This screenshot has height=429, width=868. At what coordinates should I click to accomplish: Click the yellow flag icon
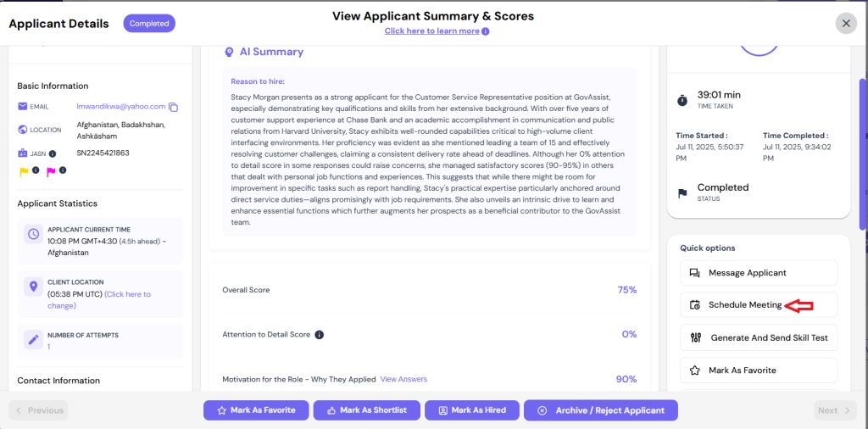[24, 171]
